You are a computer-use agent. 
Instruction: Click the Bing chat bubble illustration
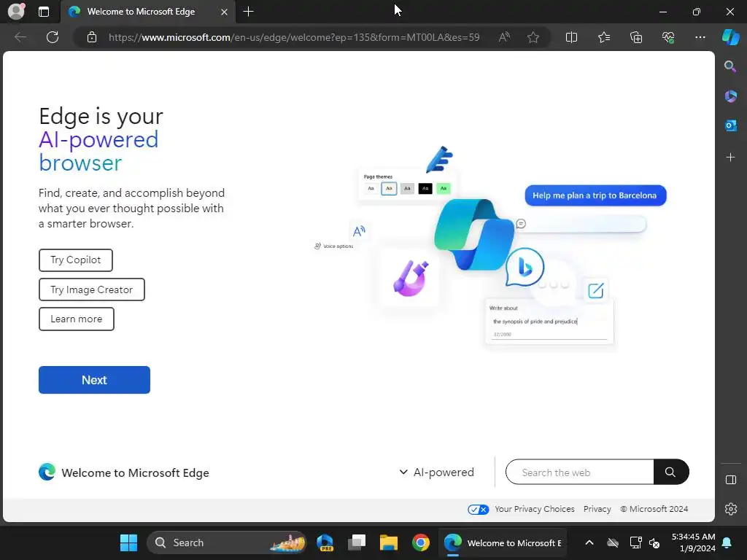(525, 267)
